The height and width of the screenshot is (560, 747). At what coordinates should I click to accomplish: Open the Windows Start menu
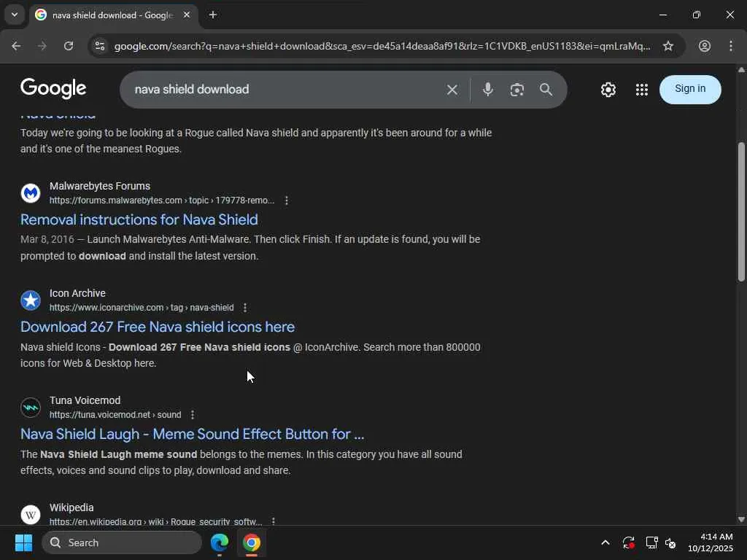(x=23, y=542)
